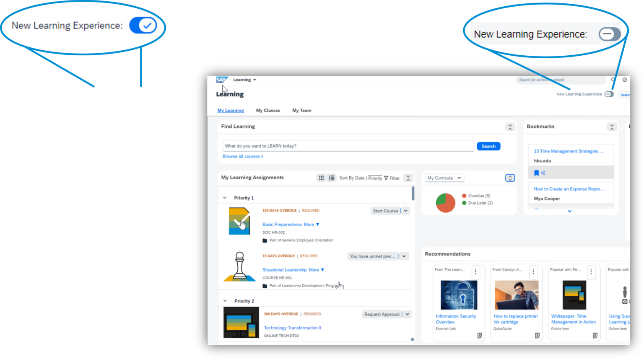The height and width of the screenshot is (359, 644).
Task: Click the bookmark icon under hbs.edu entry
Action: [537, 173]
